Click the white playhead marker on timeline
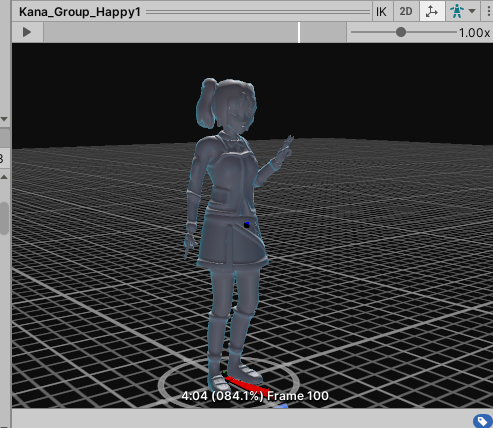 pos(299,32)
